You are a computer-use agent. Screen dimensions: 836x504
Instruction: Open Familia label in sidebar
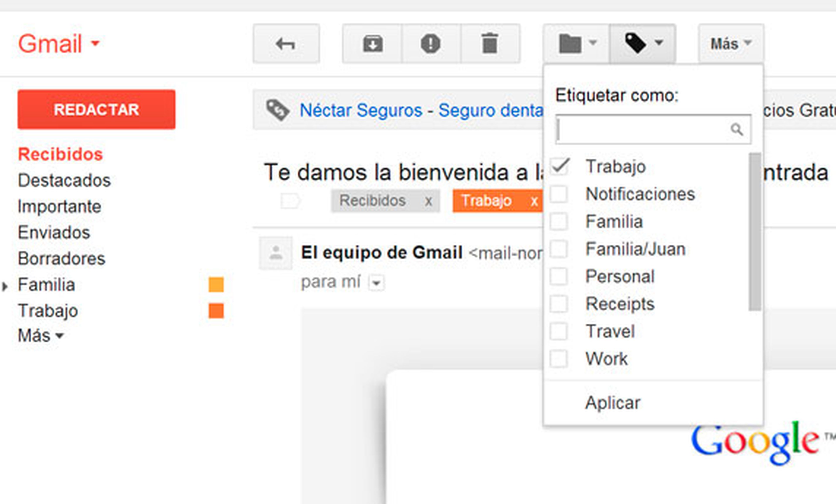click(47, 285)
